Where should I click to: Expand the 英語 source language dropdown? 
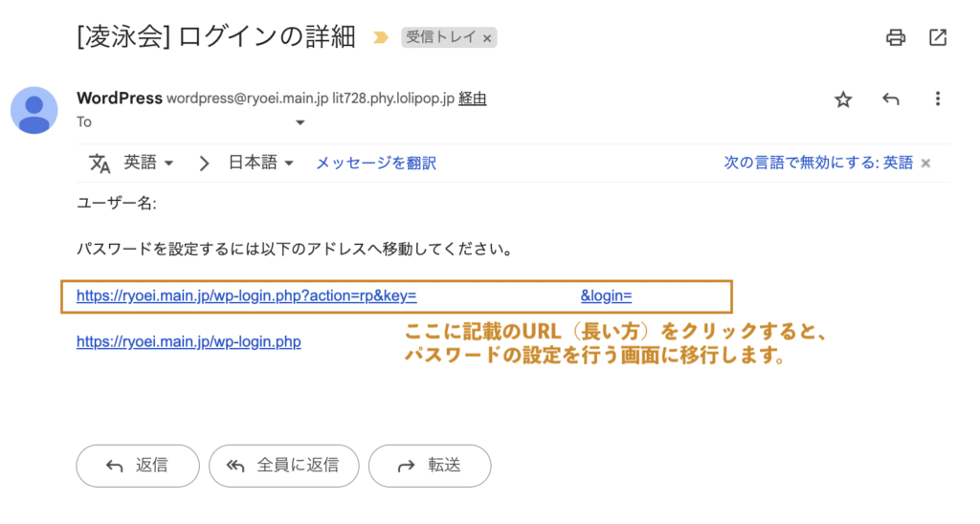coord(149,164)
